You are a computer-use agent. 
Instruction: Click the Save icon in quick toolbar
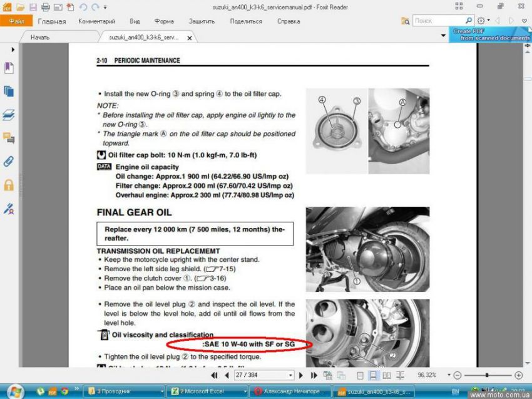coord(33,7)
